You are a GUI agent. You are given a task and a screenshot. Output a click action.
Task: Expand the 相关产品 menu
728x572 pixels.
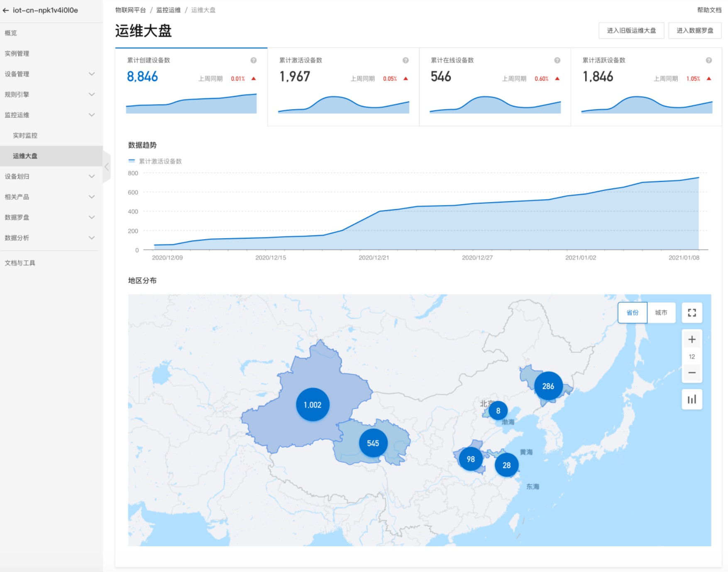tap(51, 197)
